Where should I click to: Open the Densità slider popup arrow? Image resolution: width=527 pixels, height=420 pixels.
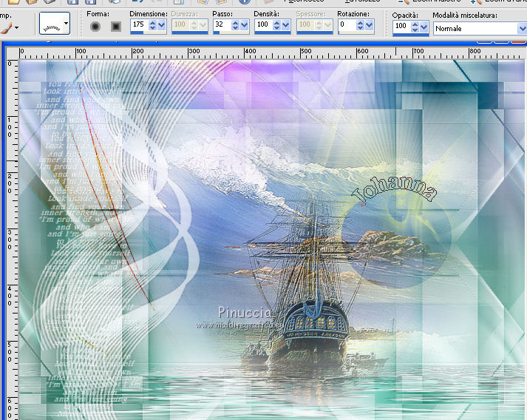point(286,25)
